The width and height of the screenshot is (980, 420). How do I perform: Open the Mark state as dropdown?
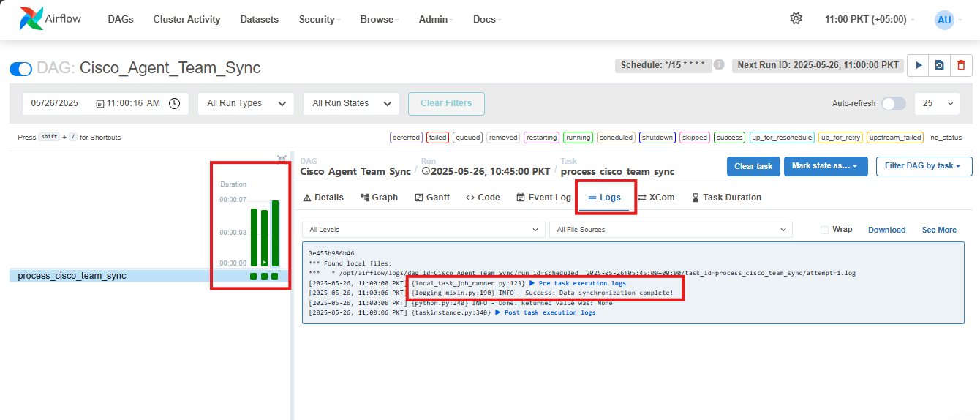pos(825,166)
